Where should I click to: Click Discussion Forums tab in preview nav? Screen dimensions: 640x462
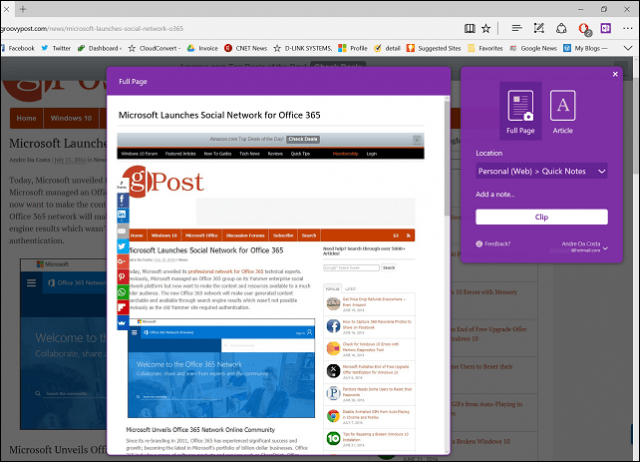point(245,235)
